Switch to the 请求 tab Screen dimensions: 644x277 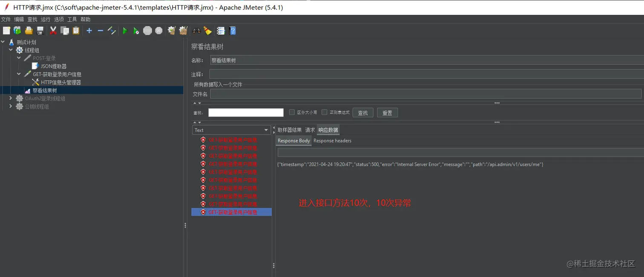click(310, 130)
